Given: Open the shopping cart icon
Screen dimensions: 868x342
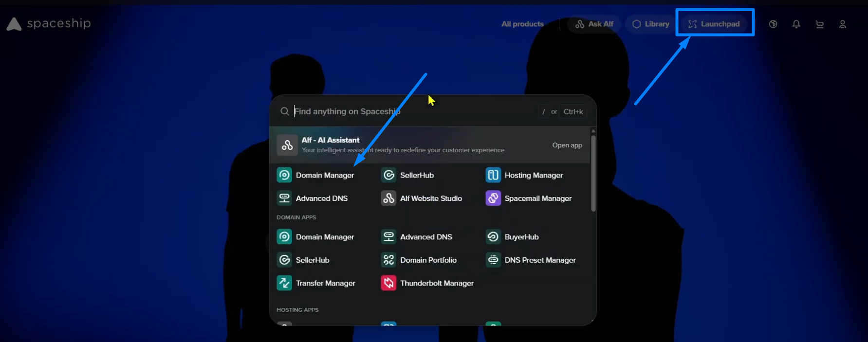Looking at the screenshot, I should tap(820, 24).
